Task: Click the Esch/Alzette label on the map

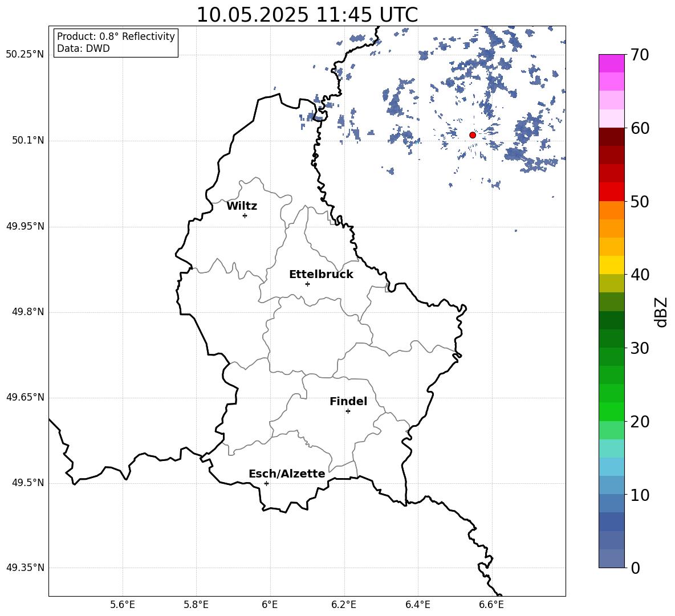Action: pos(287,474)
